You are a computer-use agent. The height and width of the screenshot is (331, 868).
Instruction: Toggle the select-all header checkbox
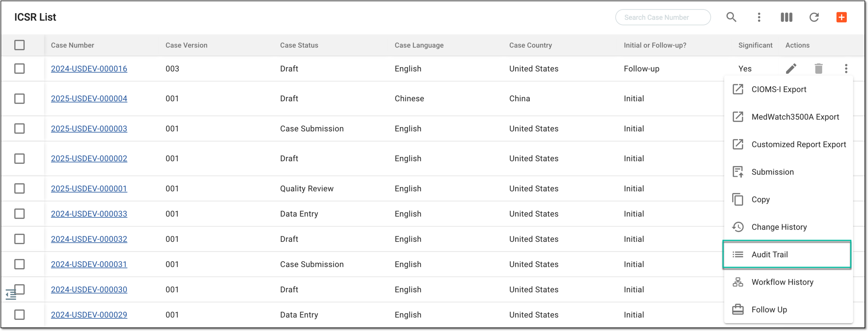(x=19, y=45)
